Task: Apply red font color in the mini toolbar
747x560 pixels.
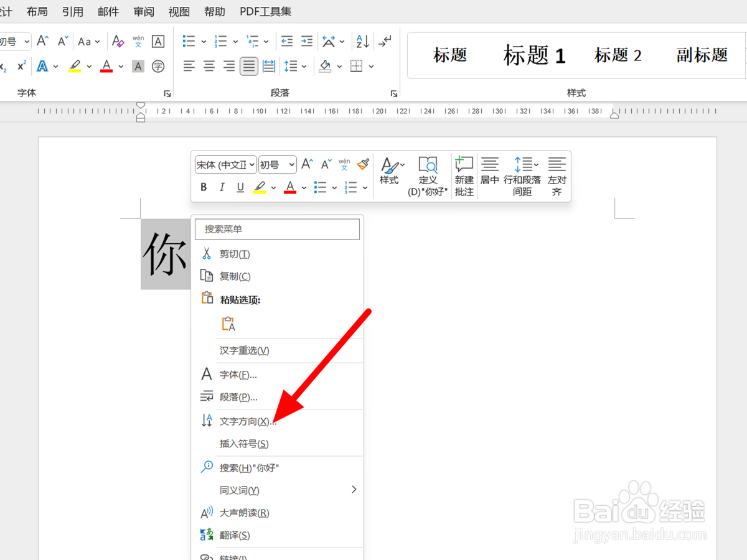Action: 290,187
